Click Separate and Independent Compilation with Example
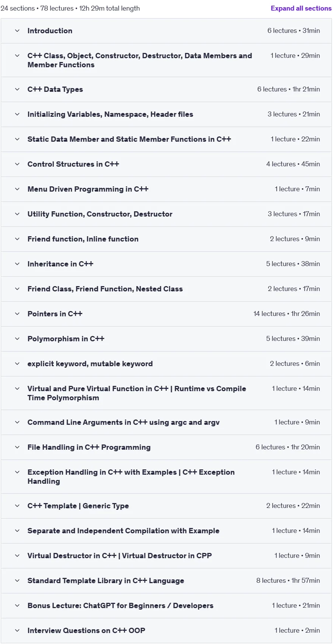Image resolution: width=333 pixels, height=644 pixels. [123, 531]
